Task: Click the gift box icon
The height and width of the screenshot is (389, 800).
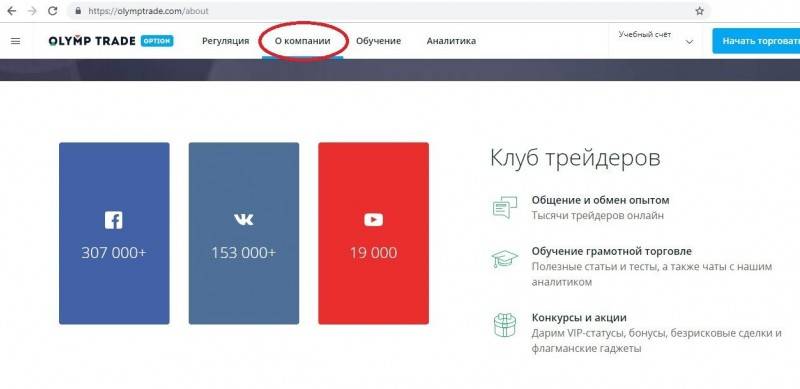Action: coord(505,325)
